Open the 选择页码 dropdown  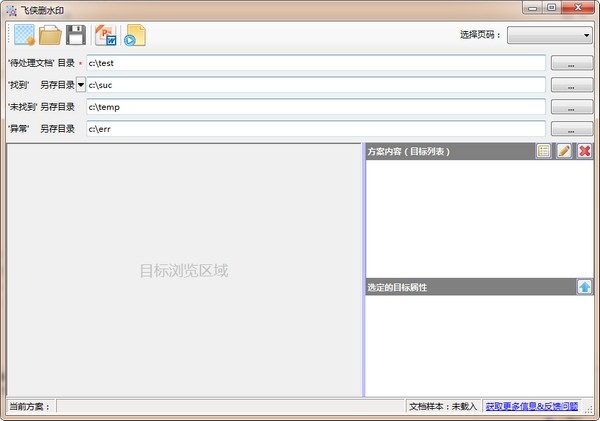549,35
